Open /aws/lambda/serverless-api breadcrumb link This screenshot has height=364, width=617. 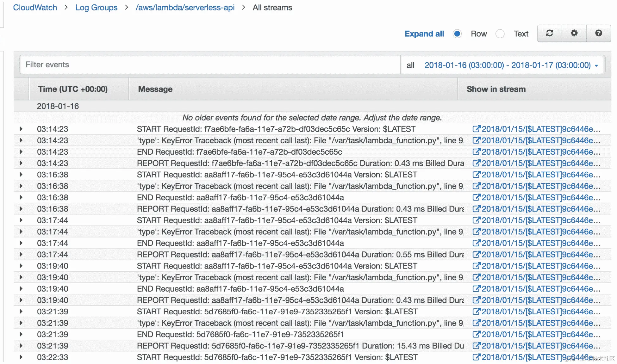point(185,8)
